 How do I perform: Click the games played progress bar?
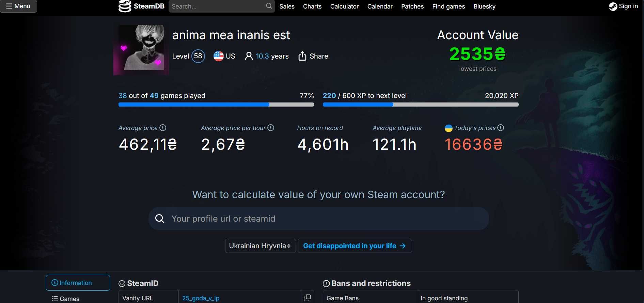(x=216, y=105)
